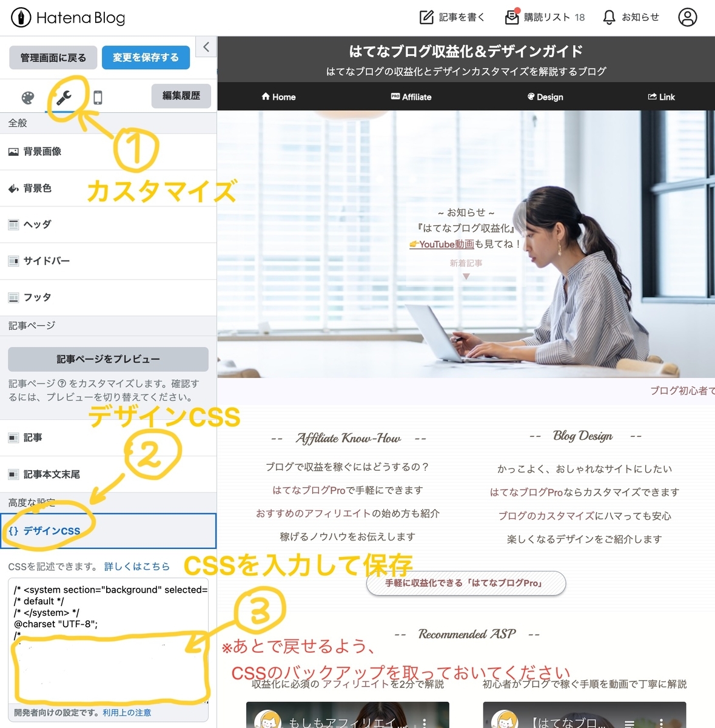Click the 背景色 paint bucket icon
The image size is (715, 728).
click(x=13, y=189)
